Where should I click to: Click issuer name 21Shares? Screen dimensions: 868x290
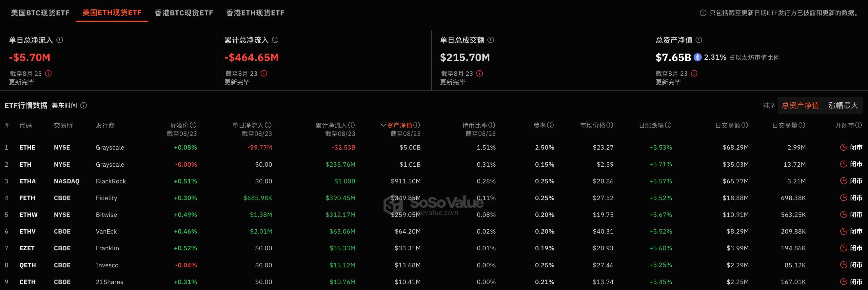point(109,282)
